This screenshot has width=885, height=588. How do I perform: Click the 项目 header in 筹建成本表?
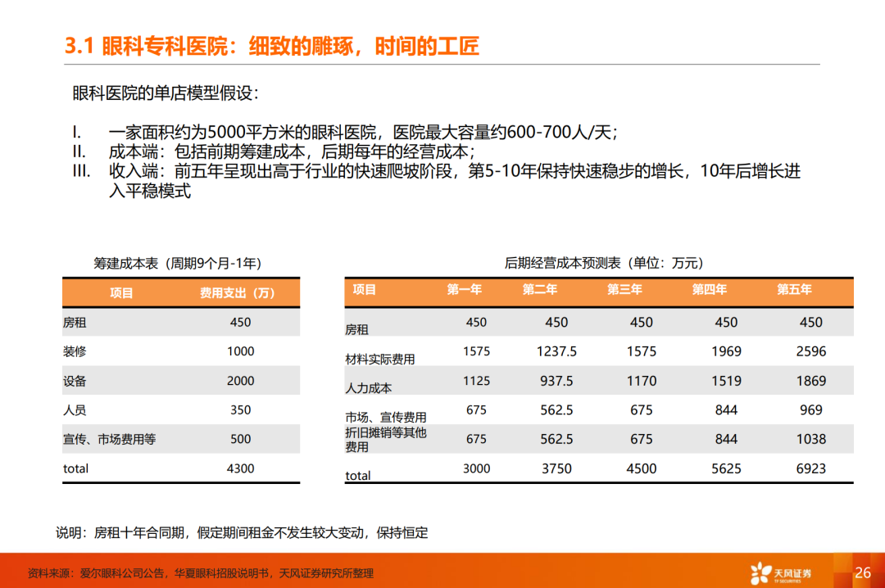121,293
